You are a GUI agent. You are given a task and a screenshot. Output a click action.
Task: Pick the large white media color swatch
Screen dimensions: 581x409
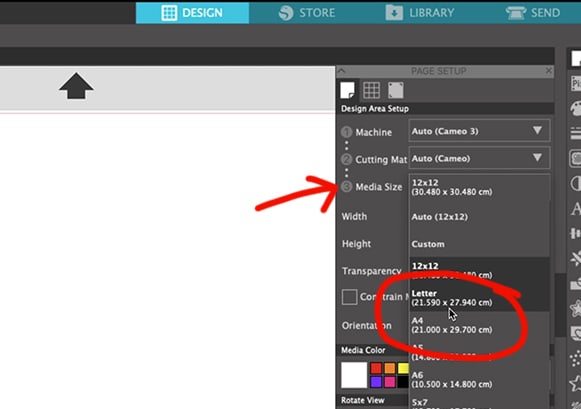(x=354, y=375)
